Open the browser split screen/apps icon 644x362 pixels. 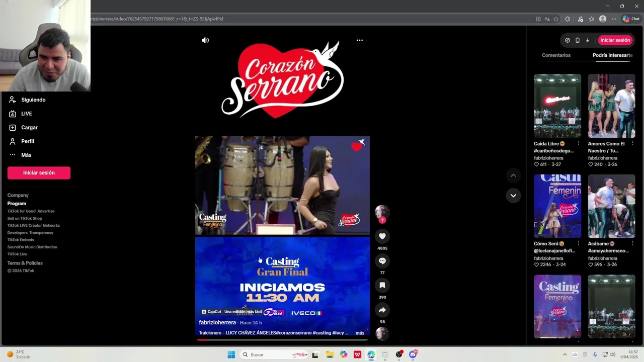(538, 19)
